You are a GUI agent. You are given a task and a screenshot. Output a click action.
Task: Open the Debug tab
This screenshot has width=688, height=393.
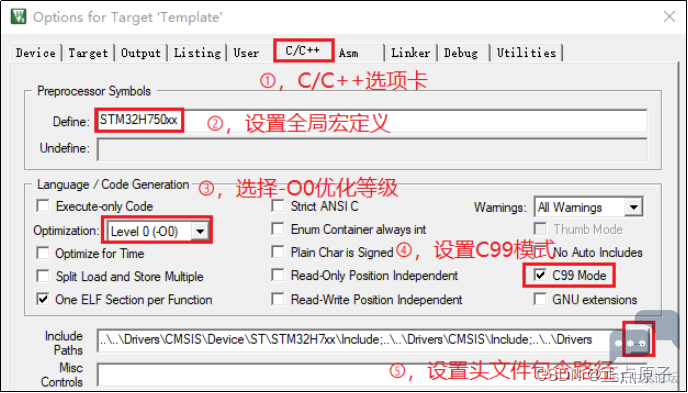coord(461,53)
